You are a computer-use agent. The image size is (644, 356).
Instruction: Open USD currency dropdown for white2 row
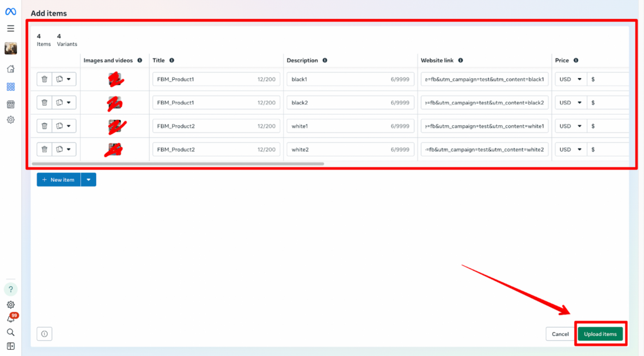(x=571, y=150)
